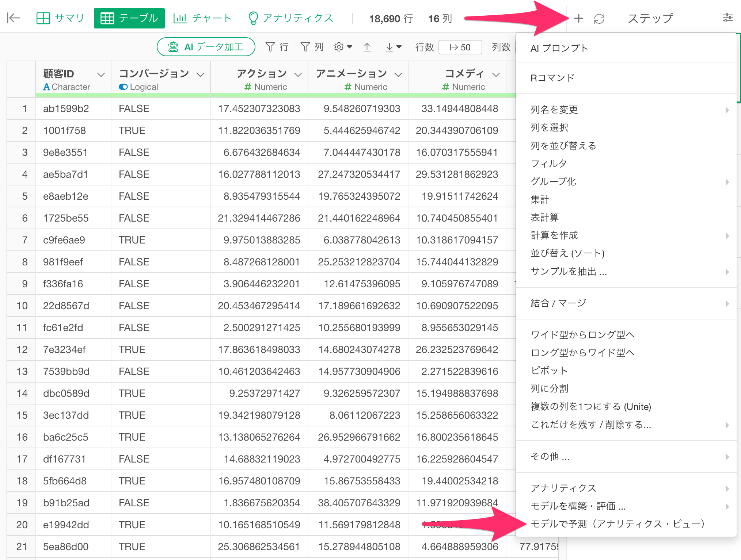Choose ワイド型からロング型へ menu item
Image resolution: width=741 pixels, height=560 pixels.
pyautogui.click(x=626, y=334)
